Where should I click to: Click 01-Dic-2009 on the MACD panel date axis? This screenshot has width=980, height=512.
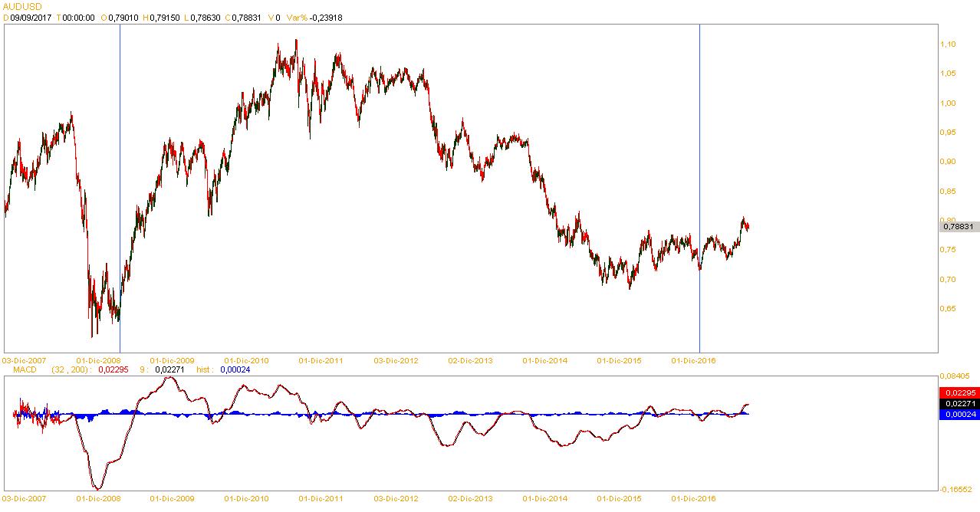coord(173,498)
